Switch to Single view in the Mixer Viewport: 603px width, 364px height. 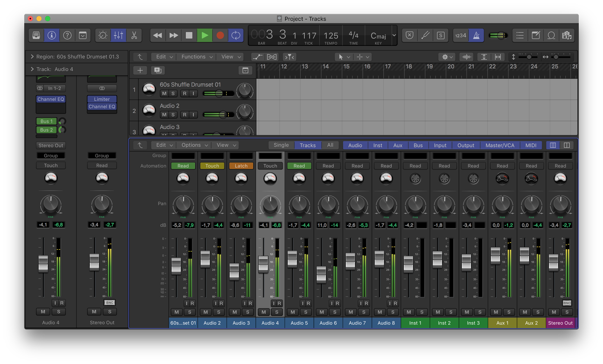coord(280,145)
